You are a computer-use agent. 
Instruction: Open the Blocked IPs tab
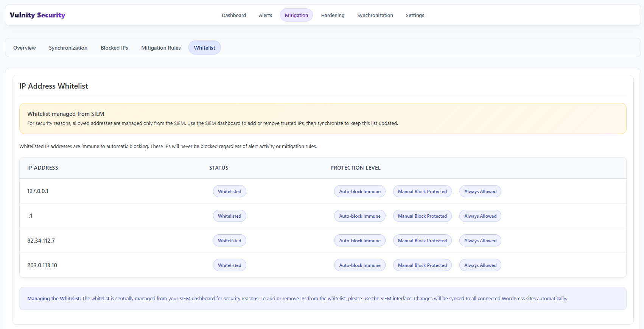click(114, 48)
